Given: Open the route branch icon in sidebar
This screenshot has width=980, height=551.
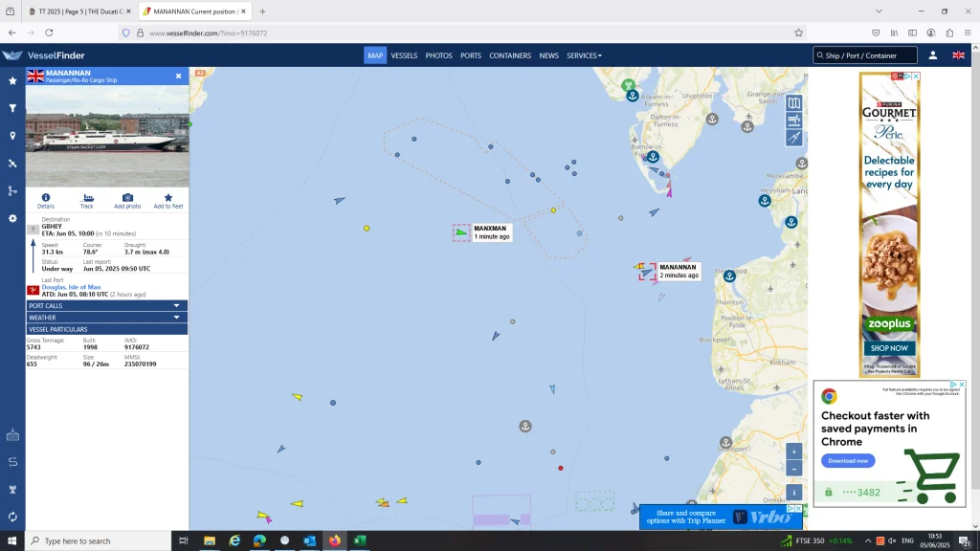Looking at the screenshot, I should 12,190.
